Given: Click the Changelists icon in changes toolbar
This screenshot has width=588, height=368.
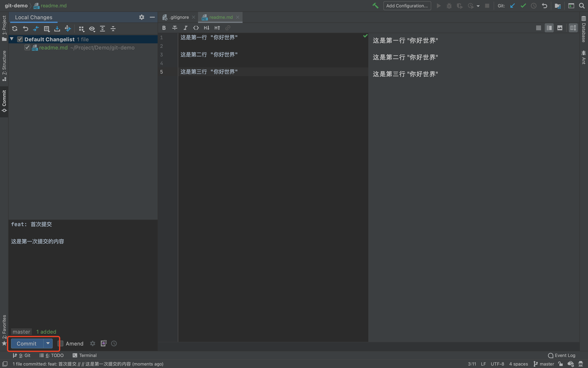Looking at the screenshot, I should 47,29.
